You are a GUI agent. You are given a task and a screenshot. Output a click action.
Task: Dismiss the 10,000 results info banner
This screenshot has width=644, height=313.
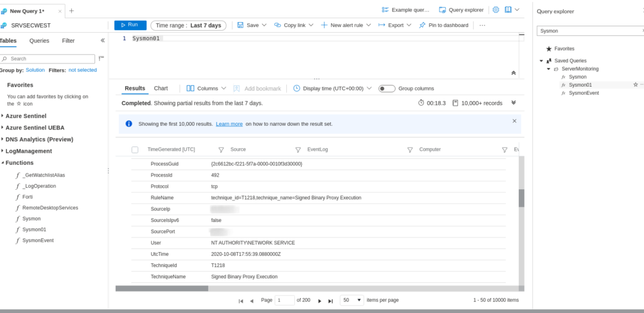(514, 121)
